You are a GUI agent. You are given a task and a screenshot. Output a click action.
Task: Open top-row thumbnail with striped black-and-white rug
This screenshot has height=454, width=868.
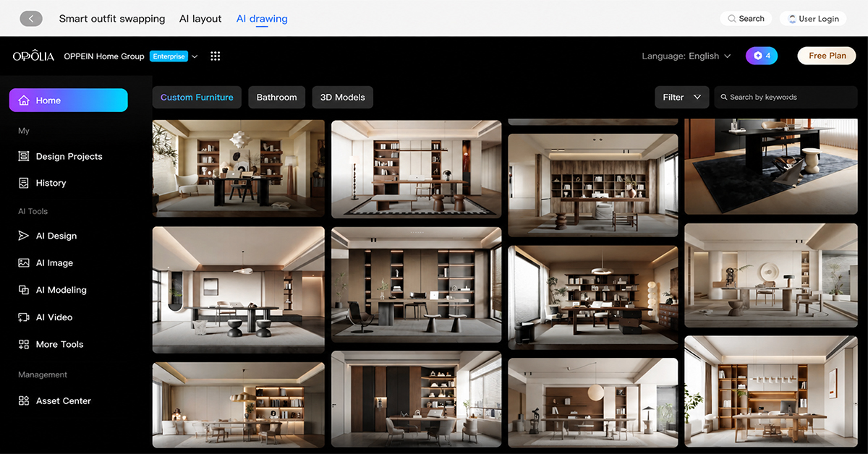pyautogui.click(x=416, y=169)
